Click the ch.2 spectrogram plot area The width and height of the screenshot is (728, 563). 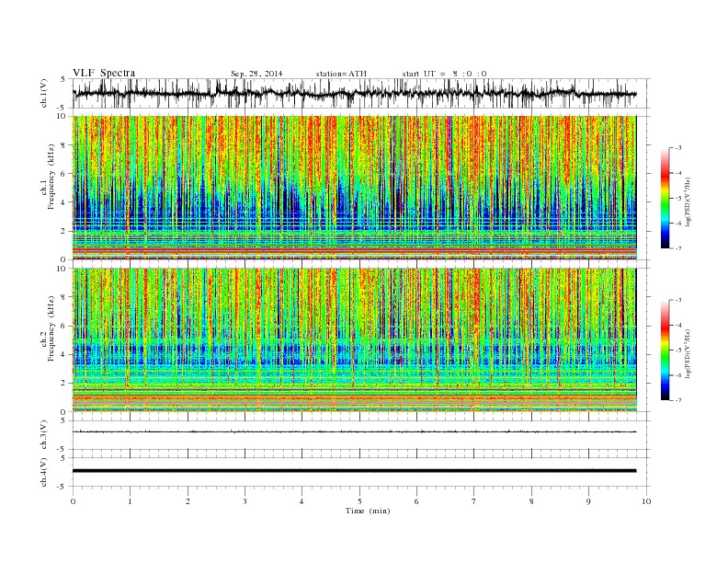point(354,340)
